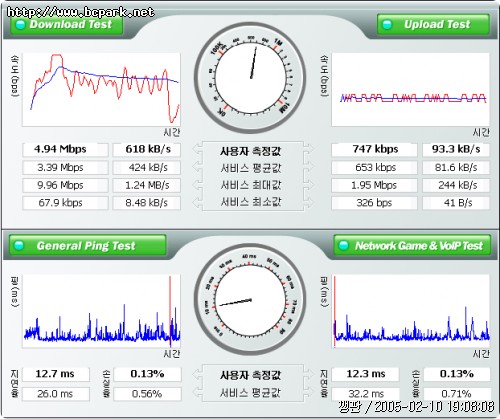Click the ping latency gauge dial
Screen dimensions: 500x419
click(250, 300)
